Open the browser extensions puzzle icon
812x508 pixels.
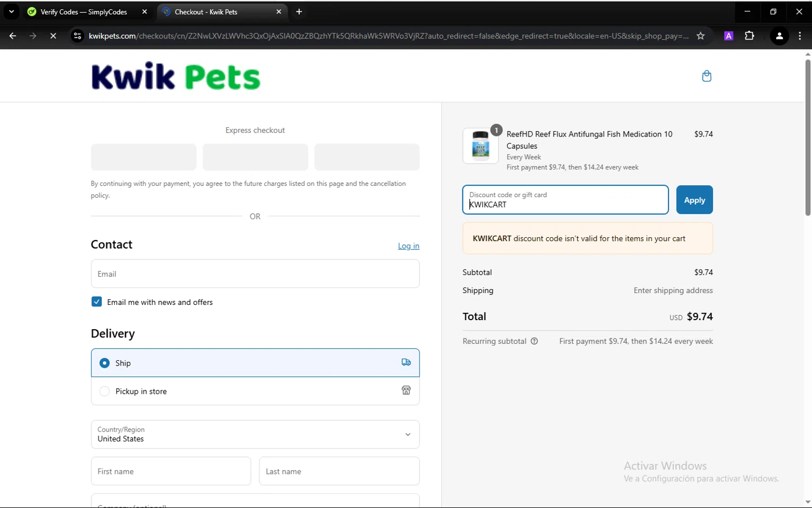(x=749, y=36)
